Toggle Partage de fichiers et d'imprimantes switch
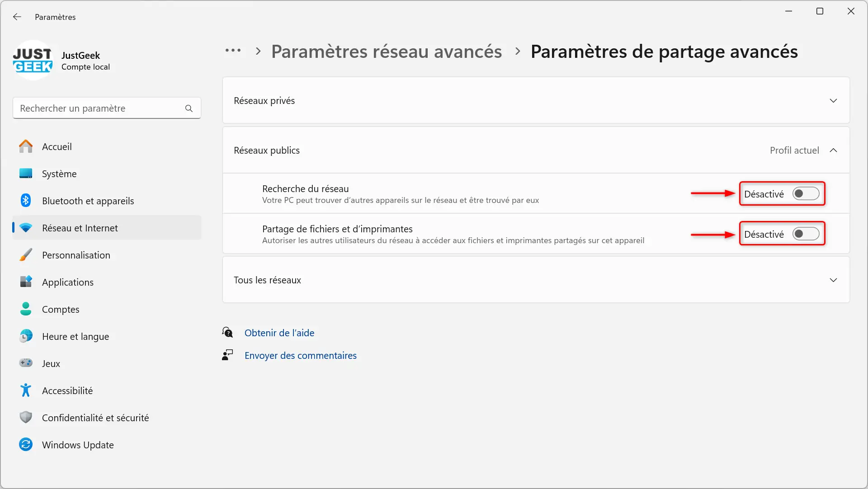868x489 pixels. (x=806, y=234)
